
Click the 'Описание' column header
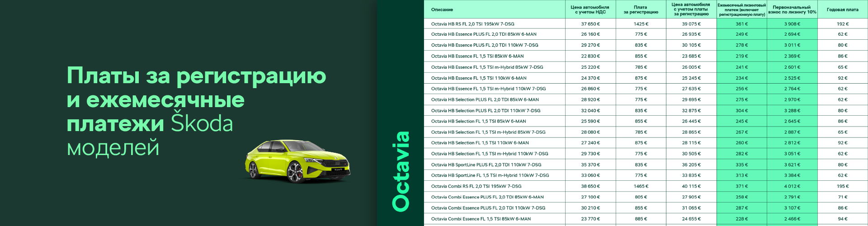(442, 9)
